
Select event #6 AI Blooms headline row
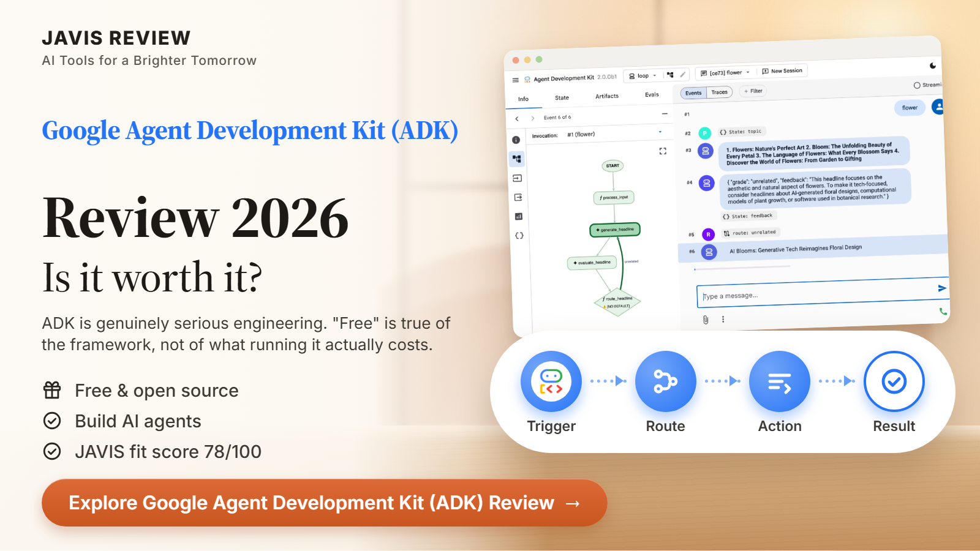coord(812,249)
